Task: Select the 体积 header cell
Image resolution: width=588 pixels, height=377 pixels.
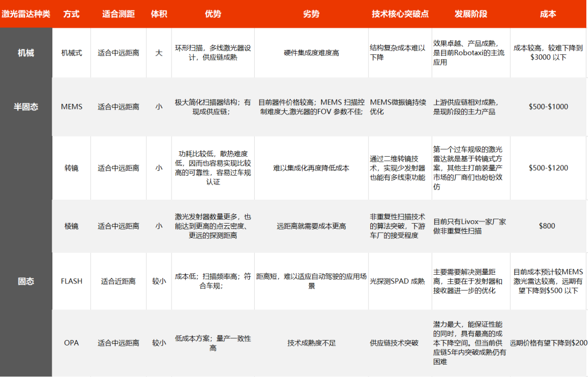Action: (x=159, y=14)
